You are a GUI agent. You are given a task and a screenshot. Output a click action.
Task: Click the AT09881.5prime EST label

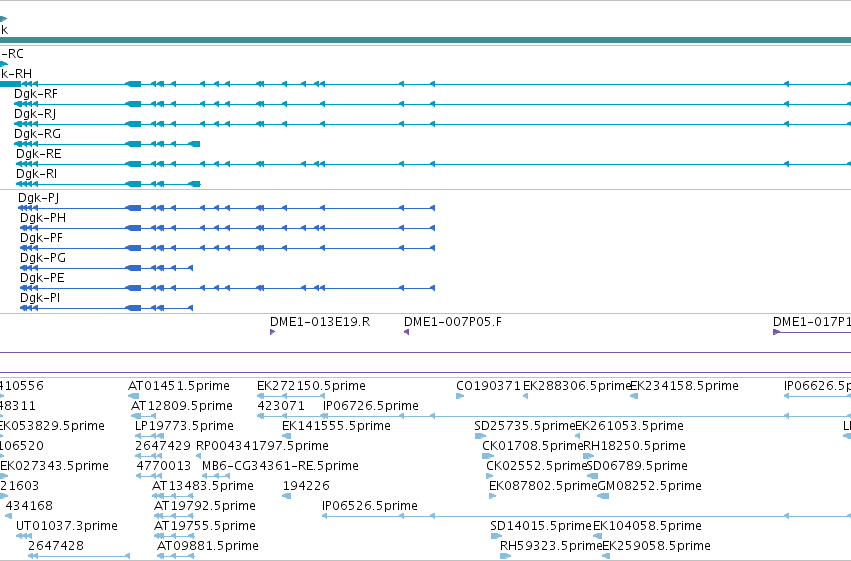[208, 546]
